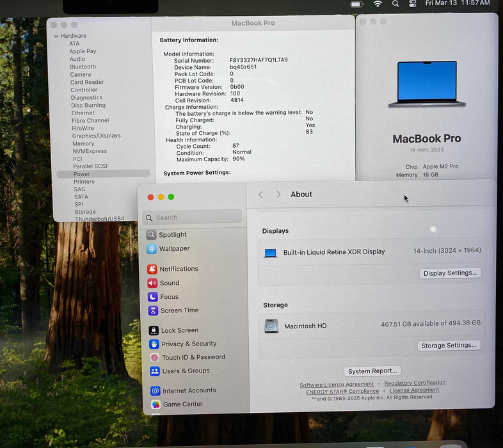Click the magnifier icon in search field
The width and height of the screenshot is (503, 448).
tap(149, 218)
